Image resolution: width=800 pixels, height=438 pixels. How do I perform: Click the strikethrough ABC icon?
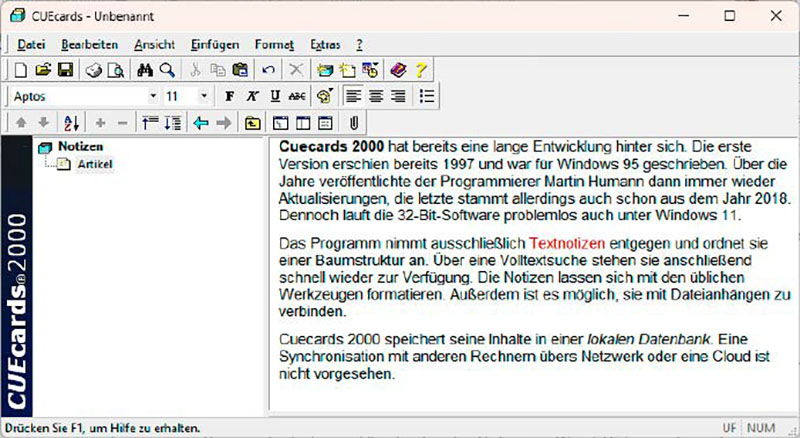tap(297, 96)
